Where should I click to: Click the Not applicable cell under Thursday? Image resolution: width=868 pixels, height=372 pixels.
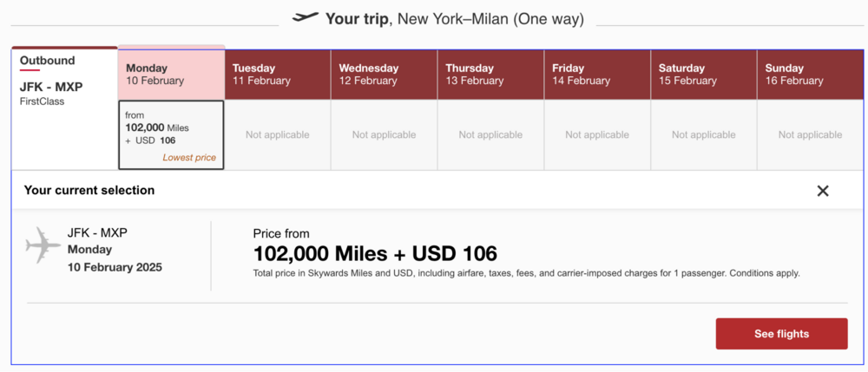click(490, 135)
